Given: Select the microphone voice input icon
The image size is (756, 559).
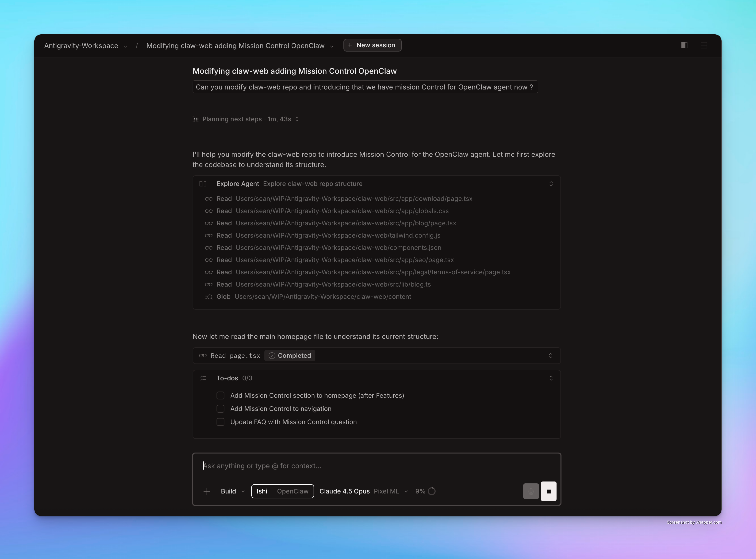Looking at the screenshot, I should point(531,491).
